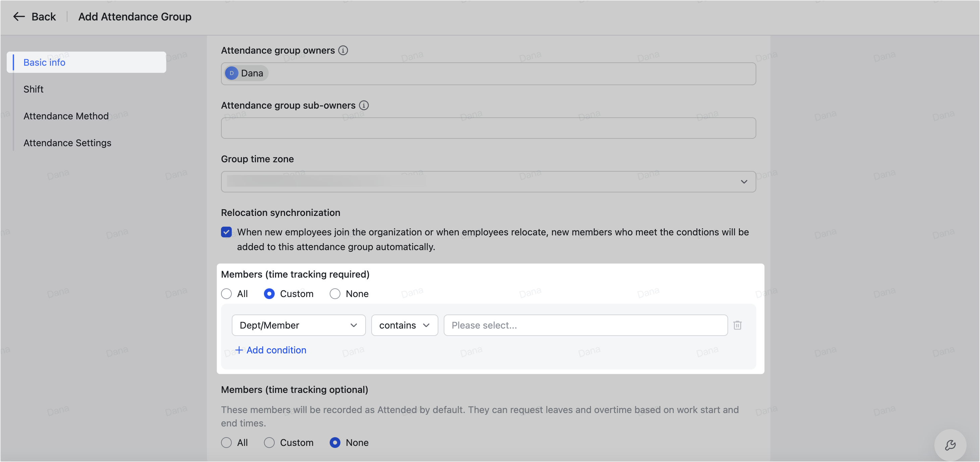980x462 pixels.
Task: Choose Custom for time tracking optional members
Action: 269,442
